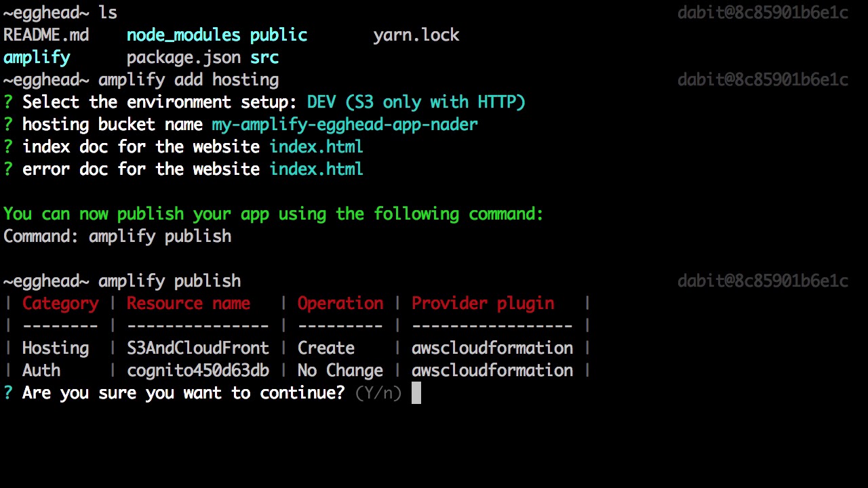Click the public folder name
868x488 pixels.
point(278,35)
